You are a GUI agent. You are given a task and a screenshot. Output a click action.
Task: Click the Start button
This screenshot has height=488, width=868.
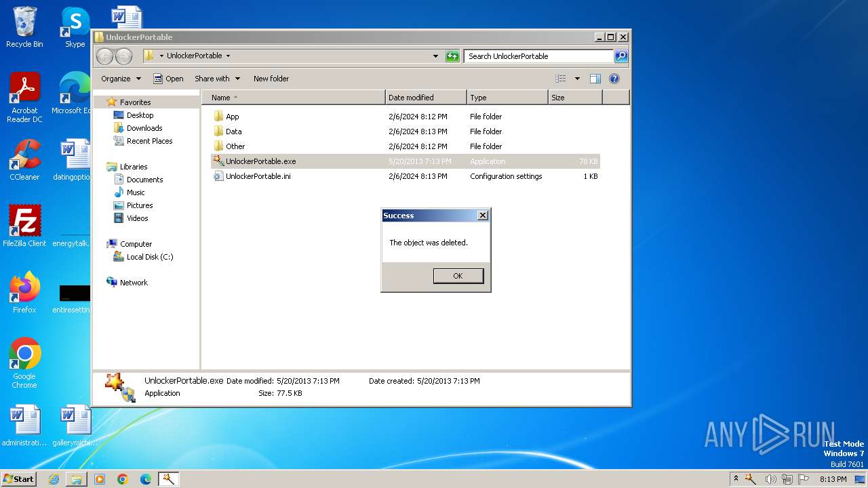[19, 479]
